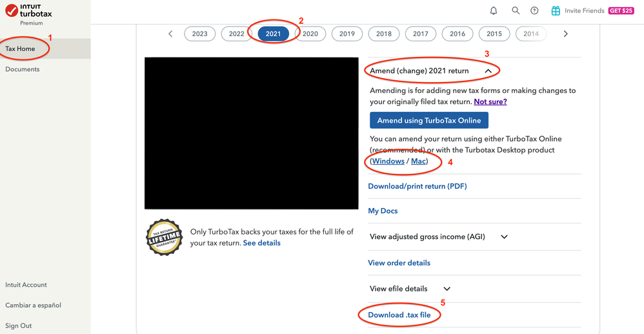The width and height of the screenshot is (644, 334).
Task: Click Amend using TurboTax Online button
Action: point(429,120)
